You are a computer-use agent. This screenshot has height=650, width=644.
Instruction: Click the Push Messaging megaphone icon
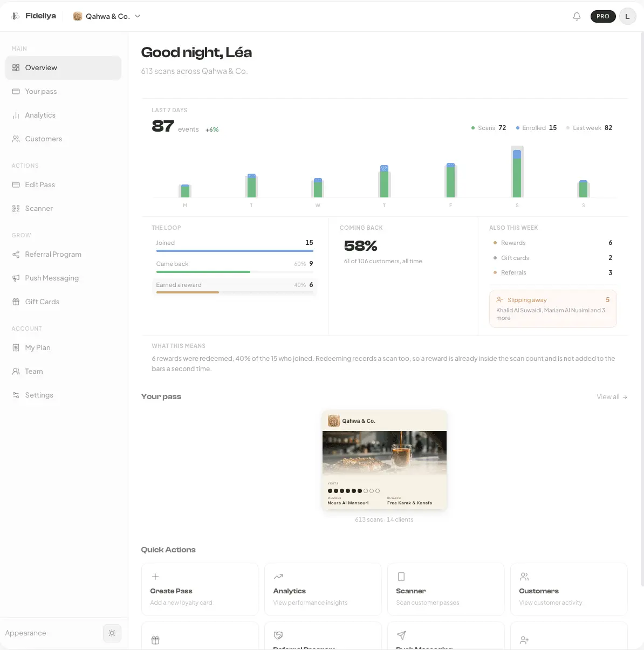[x=16, y=278]
